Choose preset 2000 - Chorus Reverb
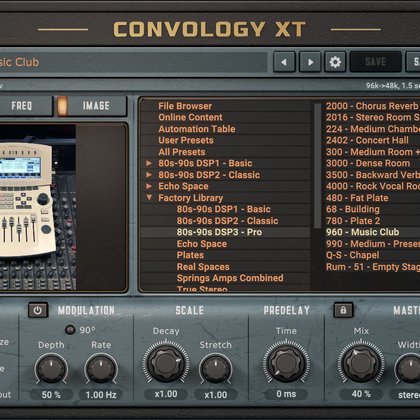Screen dimensions: 420x420 pos(372,106)
